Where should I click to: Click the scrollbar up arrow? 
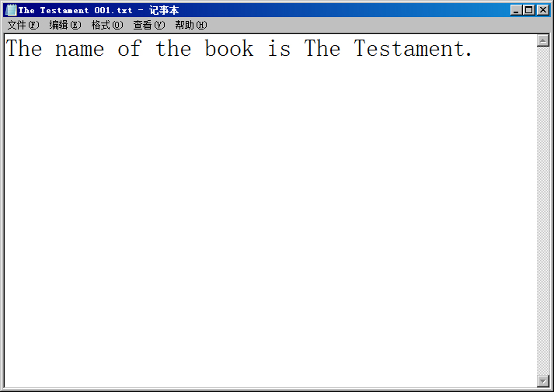[543, 40]
